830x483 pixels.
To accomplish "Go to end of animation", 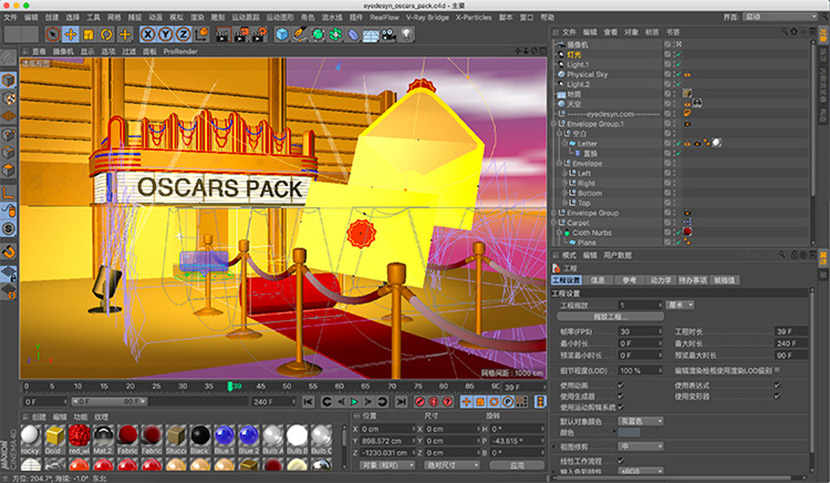I will 401,402.
